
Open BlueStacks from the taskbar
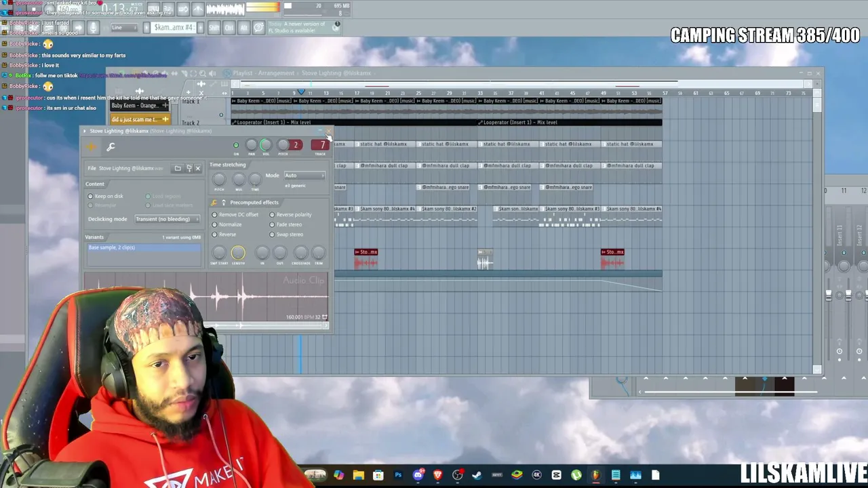517,475
